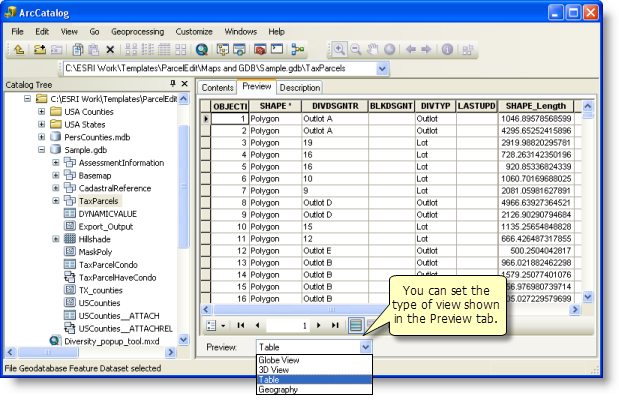Open ModelBuilder window icon

coord(298,50)
